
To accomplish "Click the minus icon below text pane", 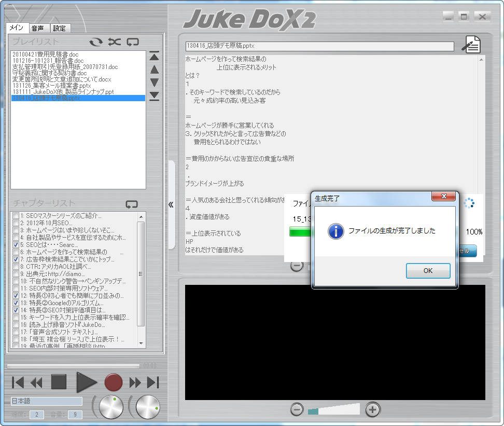I will [297, 266].
